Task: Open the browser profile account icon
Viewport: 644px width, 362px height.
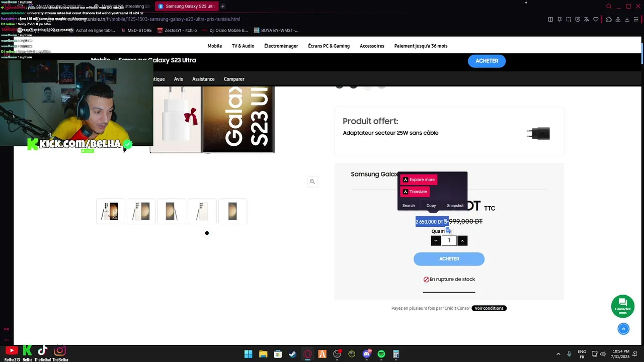Action: 618,19
